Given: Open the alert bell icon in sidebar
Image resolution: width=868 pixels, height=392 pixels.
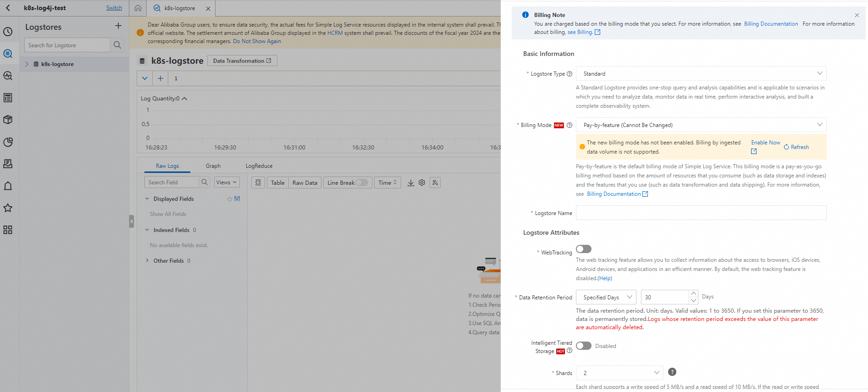Looking at the screenshot, I should [8, 186].
